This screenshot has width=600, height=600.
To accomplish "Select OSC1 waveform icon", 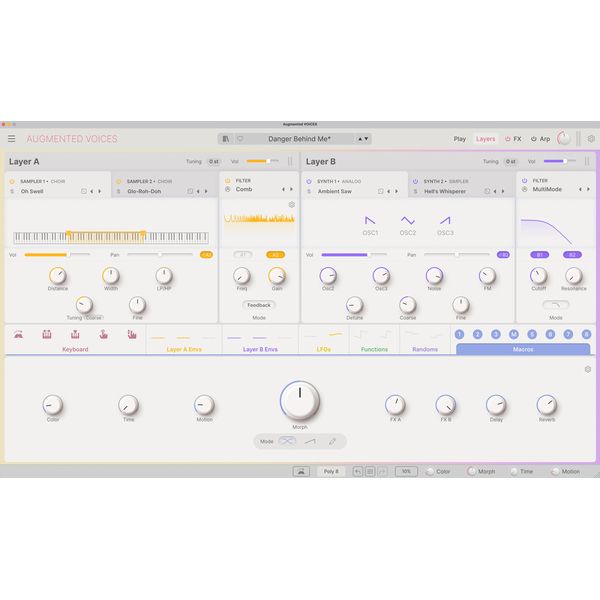I will pyautogui.click(x=370, y=221).
